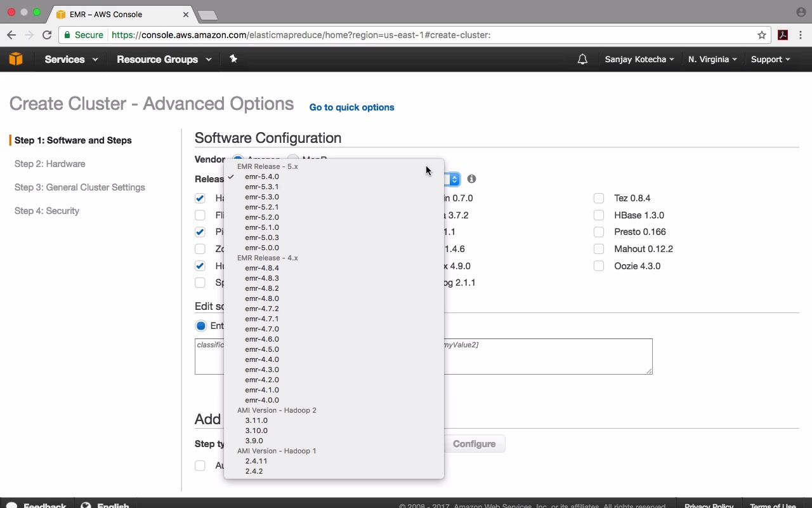The height and width of the screenshot is (508, 812).
Task: Select emr-5.0.0 from the release list
Action: tap(262, 248)
